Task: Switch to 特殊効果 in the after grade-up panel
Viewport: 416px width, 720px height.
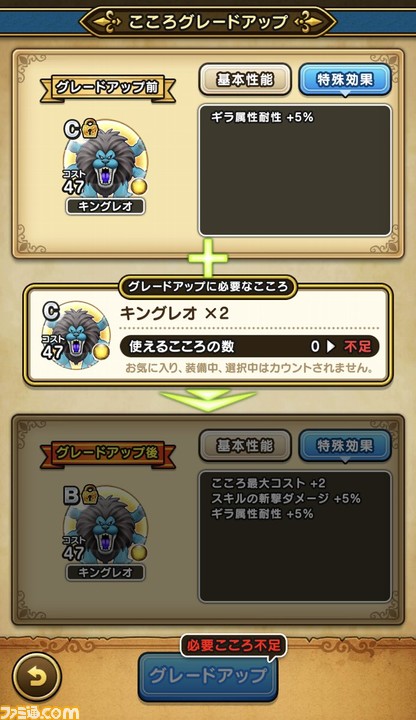Action: (345, 445)
